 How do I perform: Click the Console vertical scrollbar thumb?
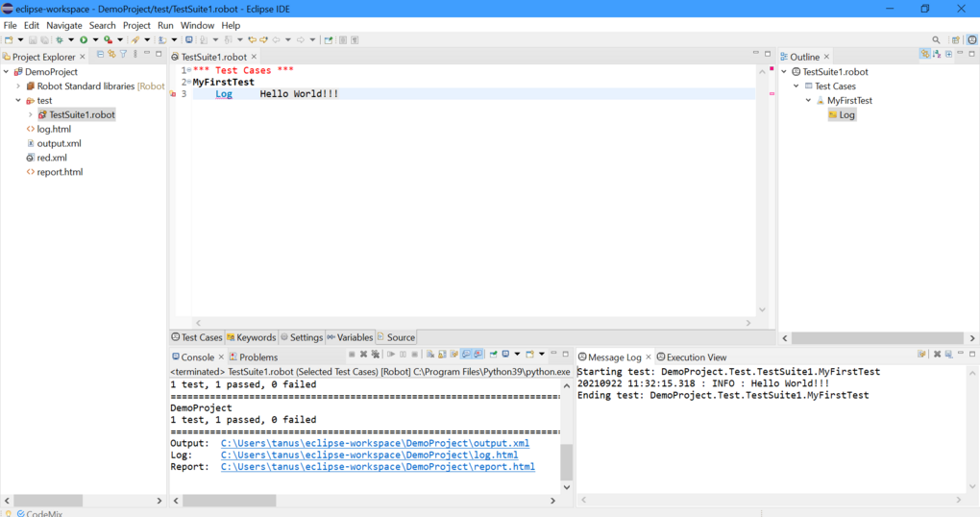click(566, 461)
